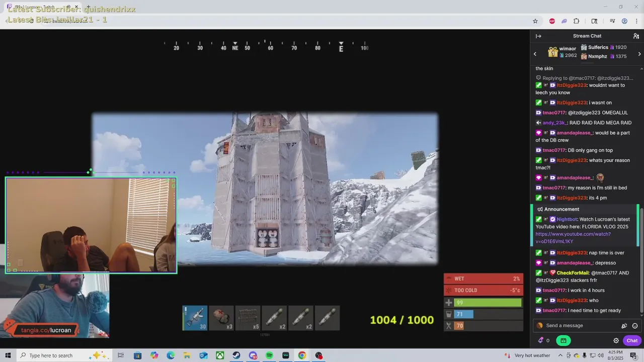Viewport: 644px width, 362px height.
Task: Open Outlook from the taskbar
Action: coord(203,355)
